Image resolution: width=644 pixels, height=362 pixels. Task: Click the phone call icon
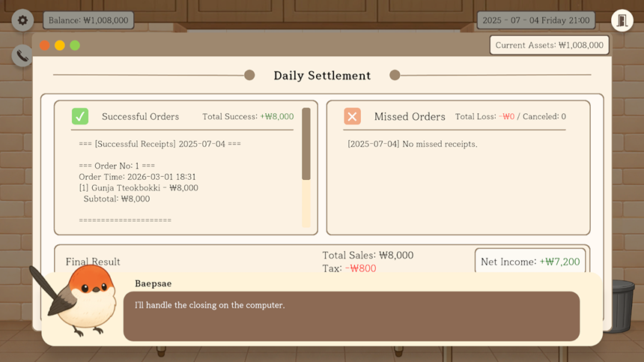pos(22,55)
